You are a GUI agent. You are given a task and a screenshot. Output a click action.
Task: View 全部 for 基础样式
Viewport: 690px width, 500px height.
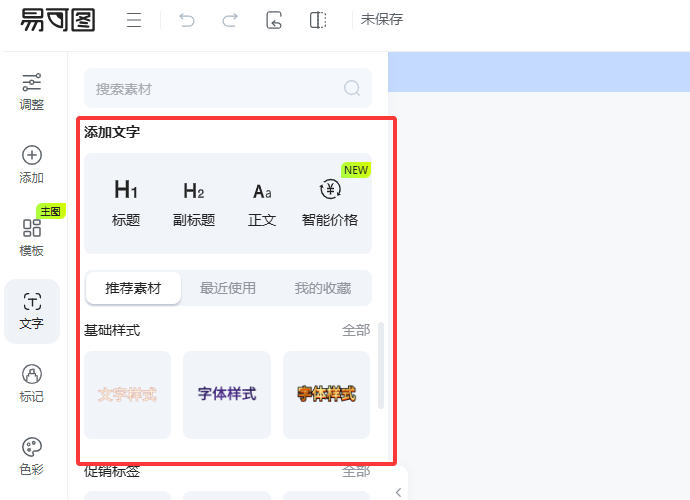356,330
